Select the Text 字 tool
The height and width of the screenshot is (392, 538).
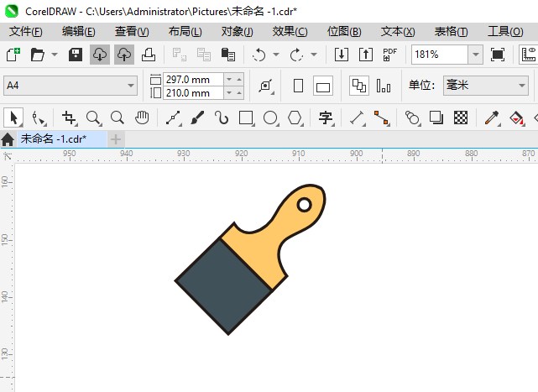(x=326, y=118)
